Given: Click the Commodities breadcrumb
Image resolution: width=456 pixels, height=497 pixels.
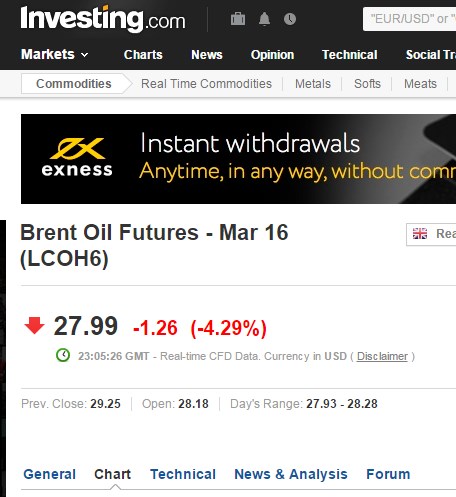Looking at the screenshot, I should coord(74,84).
